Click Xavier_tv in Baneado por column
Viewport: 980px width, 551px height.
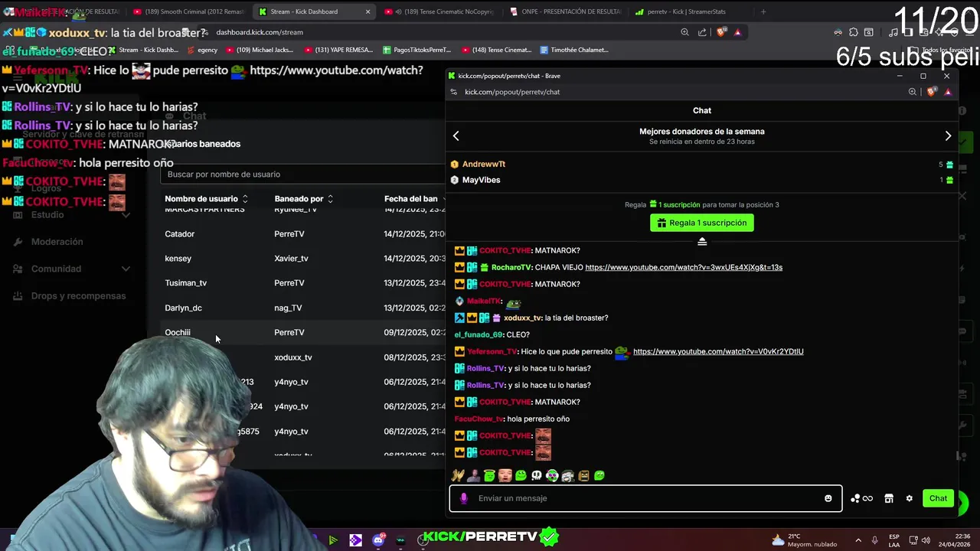pyautogui.click(x=291, y=259)
